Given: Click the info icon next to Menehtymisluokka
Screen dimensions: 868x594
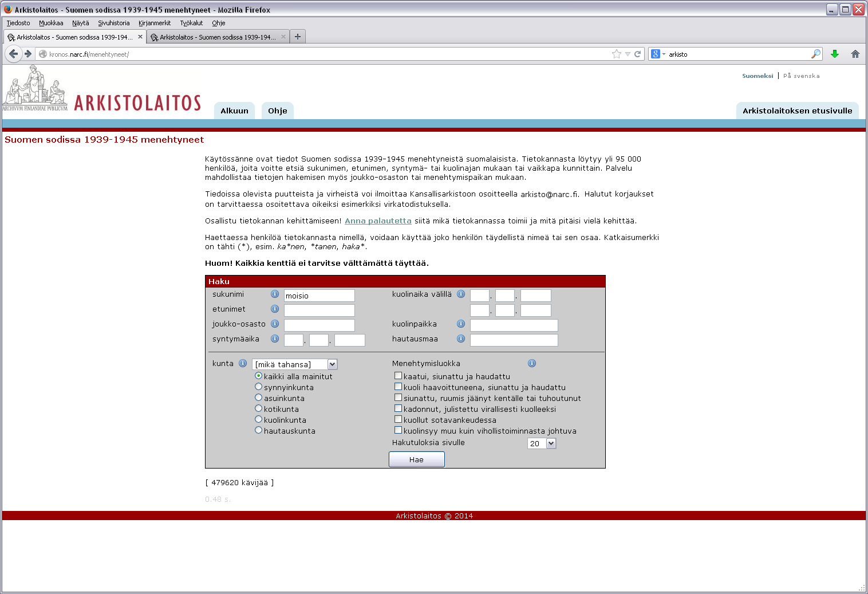Looking at the screenshot, I should 532,363.
